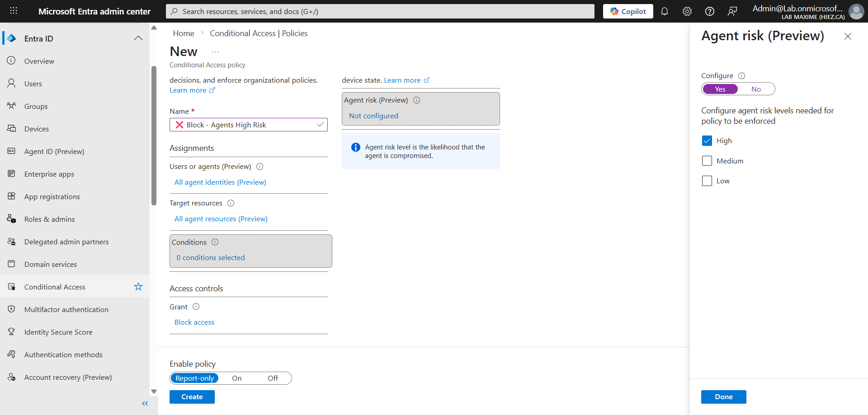The image size is (868, 415).
Task: Collapse the Entra ID section chevron
Action: [x=138, y=38]
